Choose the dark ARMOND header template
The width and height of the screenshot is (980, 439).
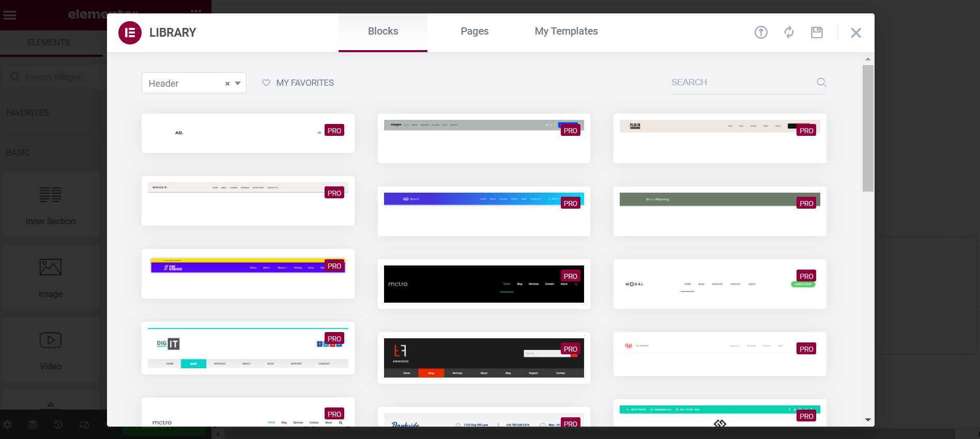point(484,358)
